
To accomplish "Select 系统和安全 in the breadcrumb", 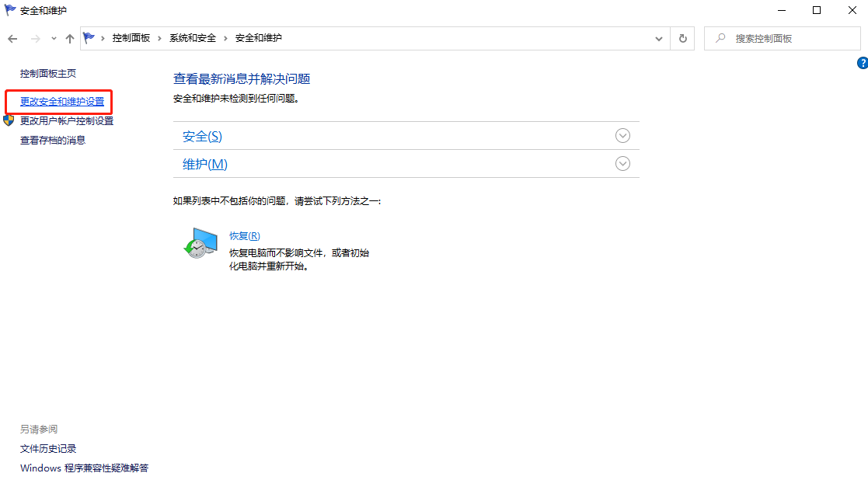I will pyautogui.click(x=193, y=37).
